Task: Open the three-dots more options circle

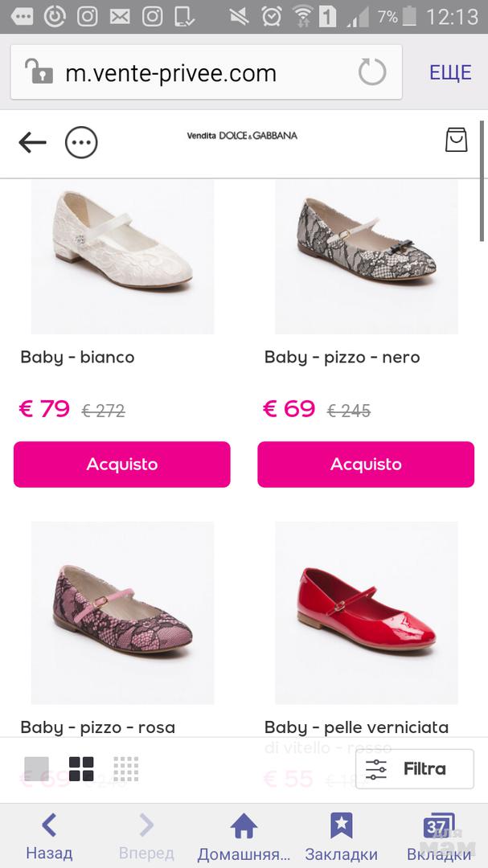Action: pyautogui.click(x=81, y=143)
